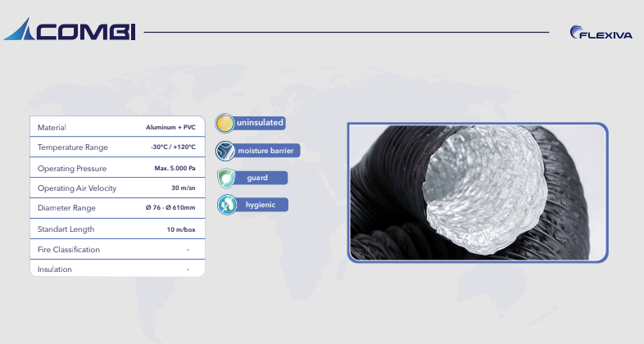The width and height of the screenshot is (644, 344).
Task: Click the Material row label
Action: 52,128
